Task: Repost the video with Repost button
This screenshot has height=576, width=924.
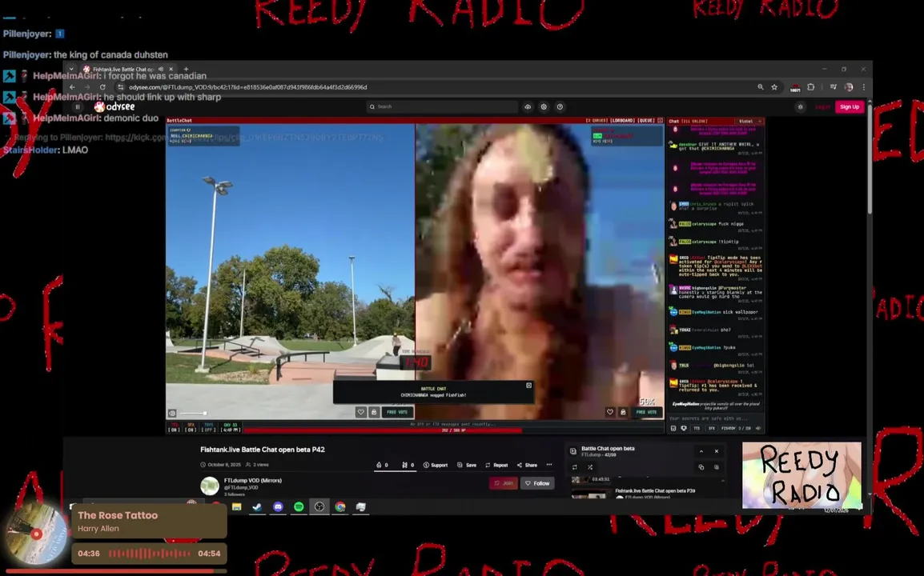Action: click(x=496, y=465)
